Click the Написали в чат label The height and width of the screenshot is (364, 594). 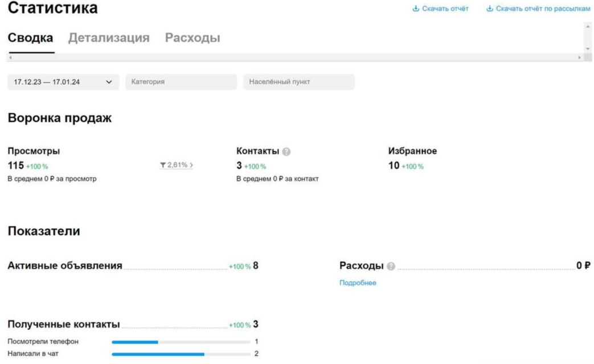(x=33, y=354)
